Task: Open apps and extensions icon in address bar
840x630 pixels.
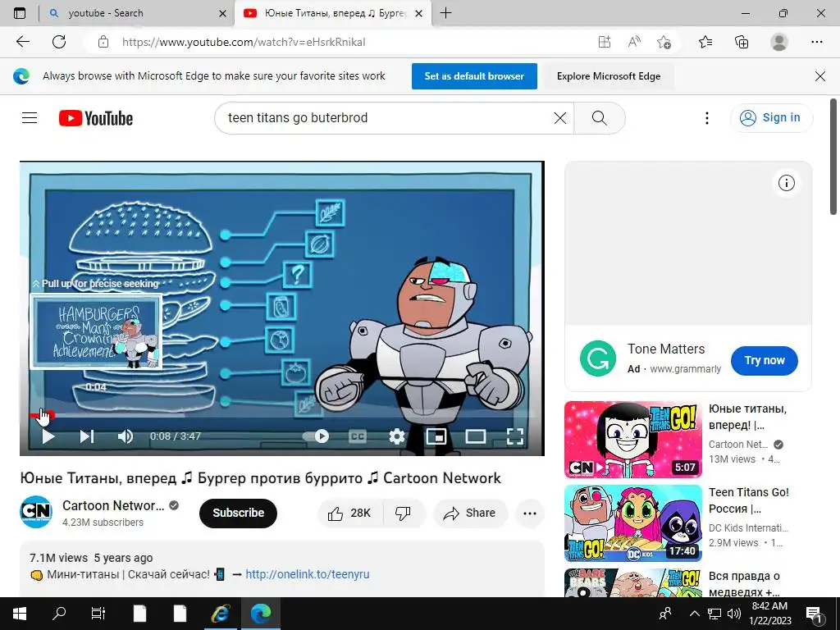Action: click(x=605, y=42)
